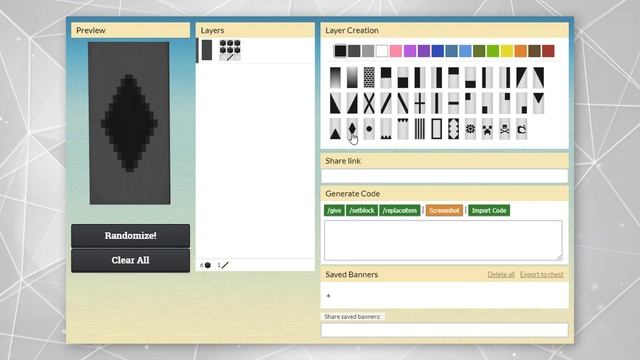
Task: Select the center circle pattern
Action: [x=369, y=129]
